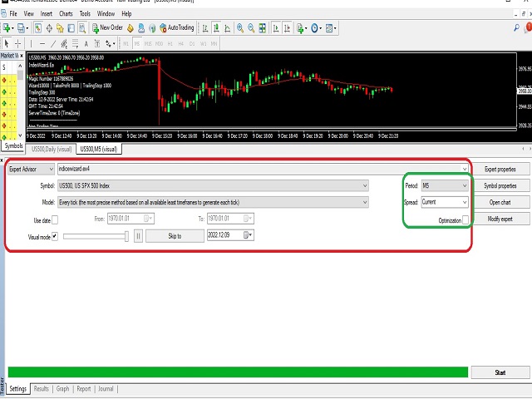Switch chart to candlesticks style
The height and width of the screenshot is (399, 532).
pyautogui.click(x=216, y=28)
